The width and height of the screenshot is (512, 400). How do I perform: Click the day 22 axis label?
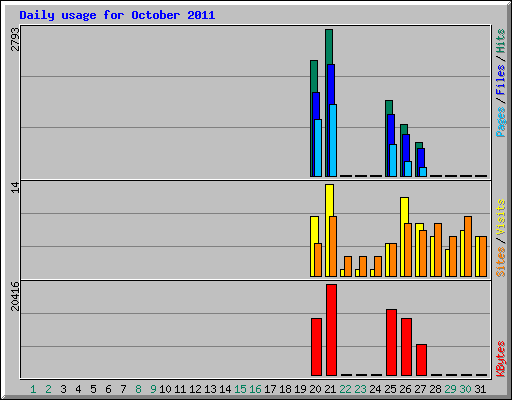(345, 389)
